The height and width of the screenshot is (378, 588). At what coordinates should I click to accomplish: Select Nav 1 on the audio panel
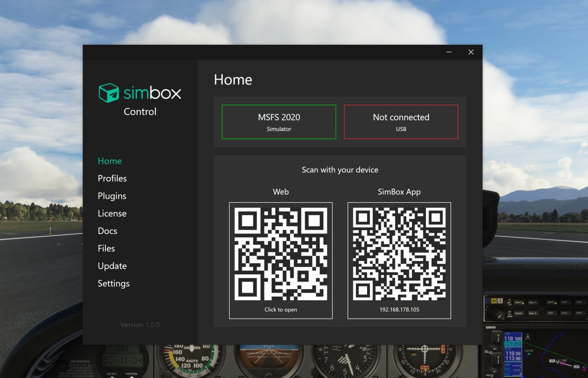click(x=533, y=302)
